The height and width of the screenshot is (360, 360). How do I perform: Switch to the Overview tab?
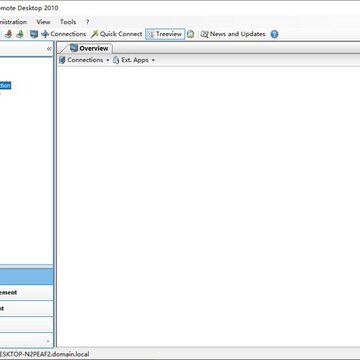89,48
